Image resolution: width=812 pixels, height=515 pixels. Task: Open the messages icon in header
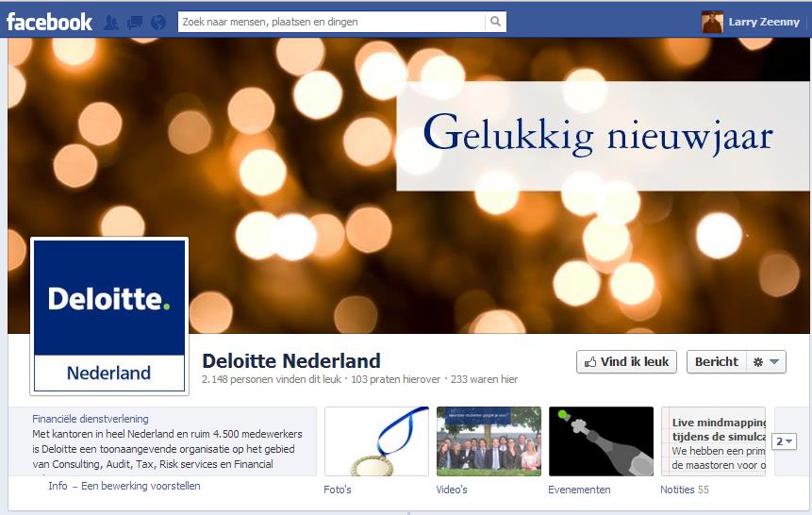135,23
